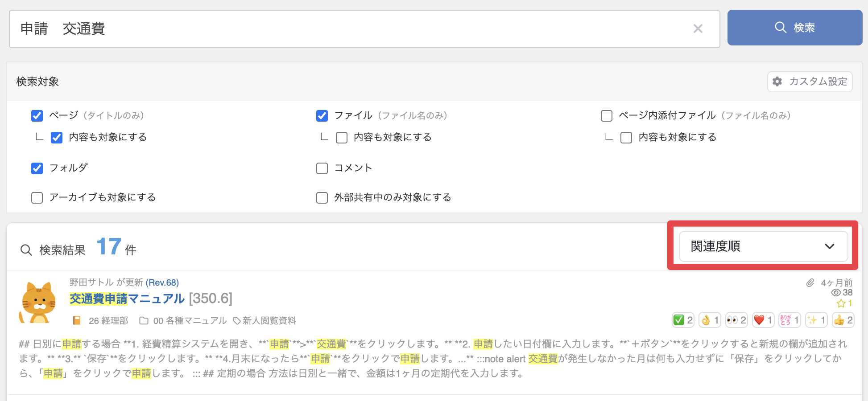Screen dimensions: 868x401
Task: Open カスタム設定 settings
Action: [x=810, y=82]
